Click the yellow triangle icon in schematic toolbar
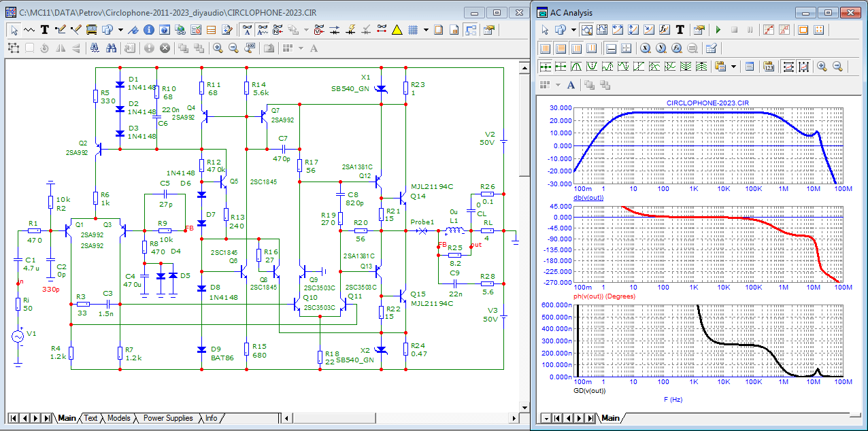This screenshot has height=431, width=868. (397, 30)
